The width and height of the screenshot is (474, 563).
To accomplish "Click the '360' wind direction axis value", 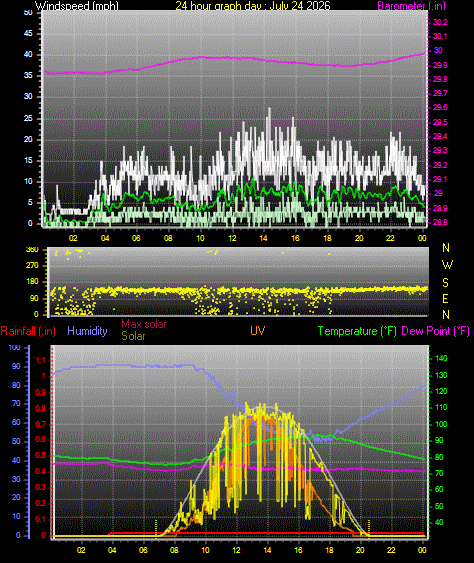I will pyautogui.click(x=32, y=250).
